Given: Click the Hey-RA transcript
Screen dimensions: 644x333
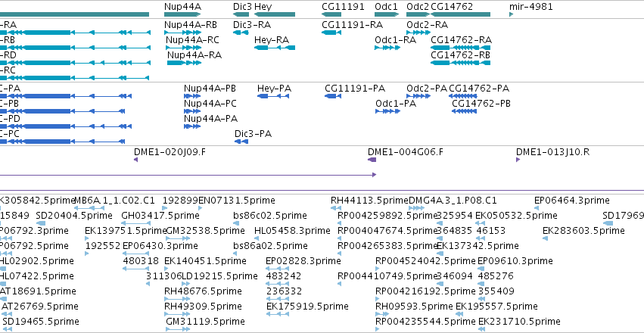Looking at the screenshot, I should [x=275, y=48].
